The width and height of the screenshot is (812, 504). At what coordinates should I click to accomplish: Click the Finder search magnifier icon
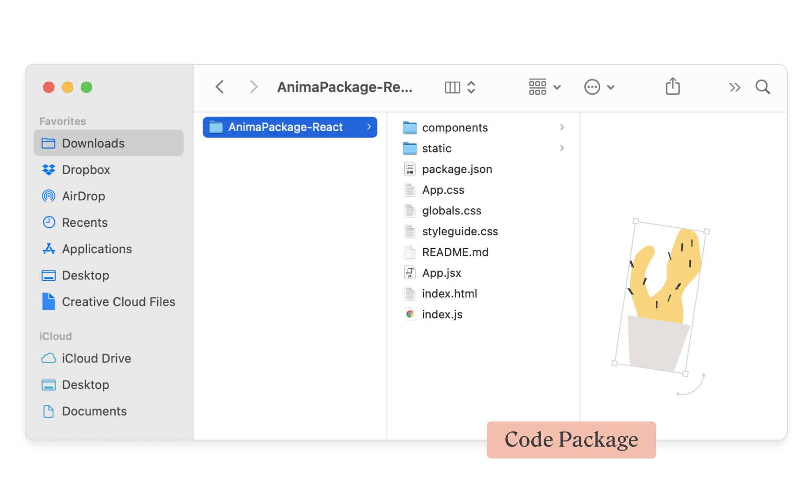tap(763, 87)
